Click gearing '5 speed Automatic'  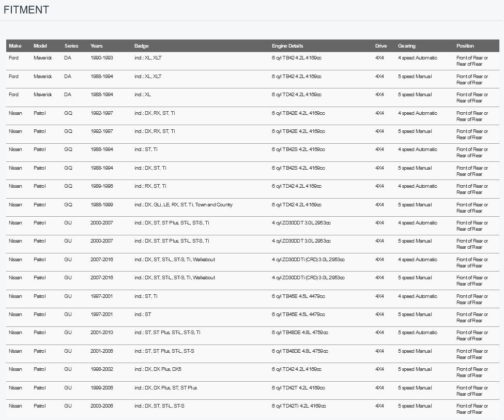coord(418,333)
